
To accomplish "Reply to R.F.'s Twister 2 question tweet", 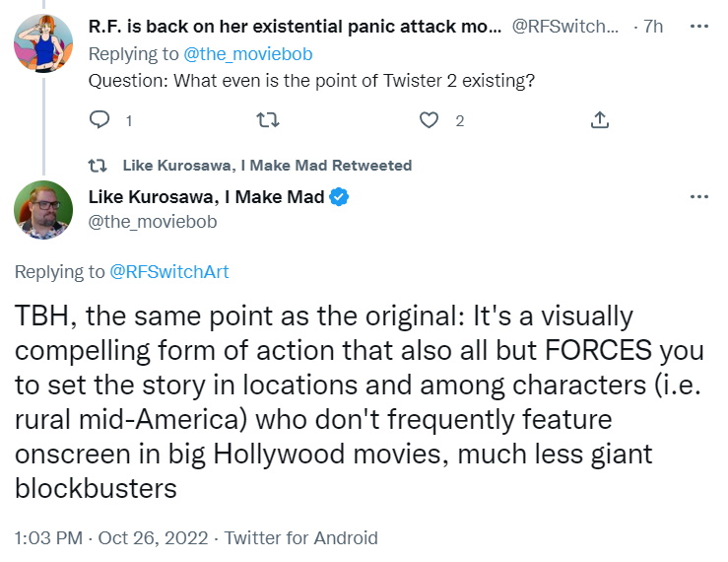I will coord(99,120).
